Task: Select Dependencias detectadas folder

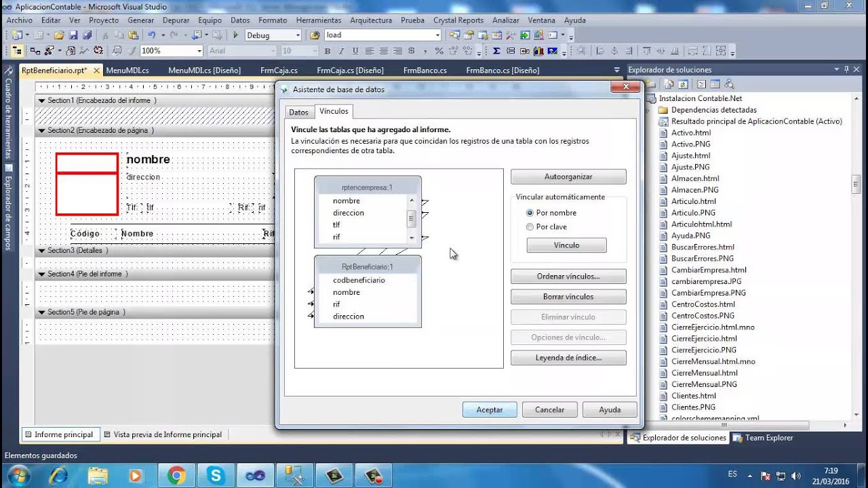Action: 713,110
